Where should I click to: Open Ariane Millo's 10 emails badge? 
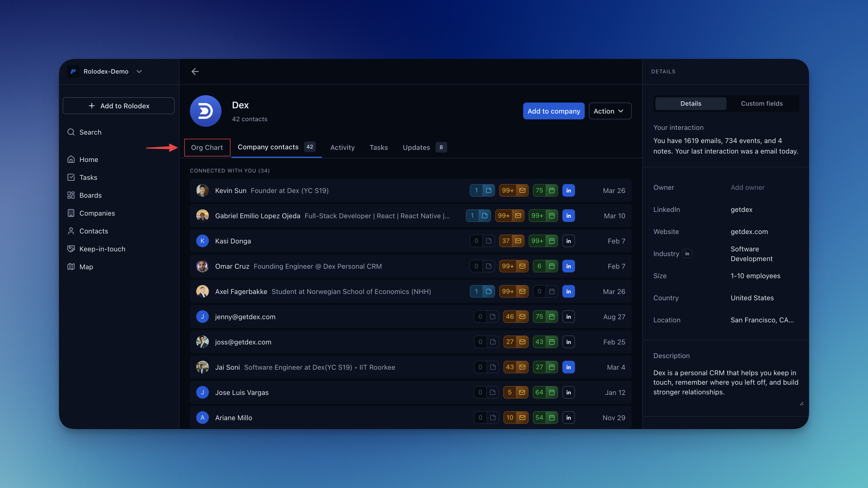[516, 418]
